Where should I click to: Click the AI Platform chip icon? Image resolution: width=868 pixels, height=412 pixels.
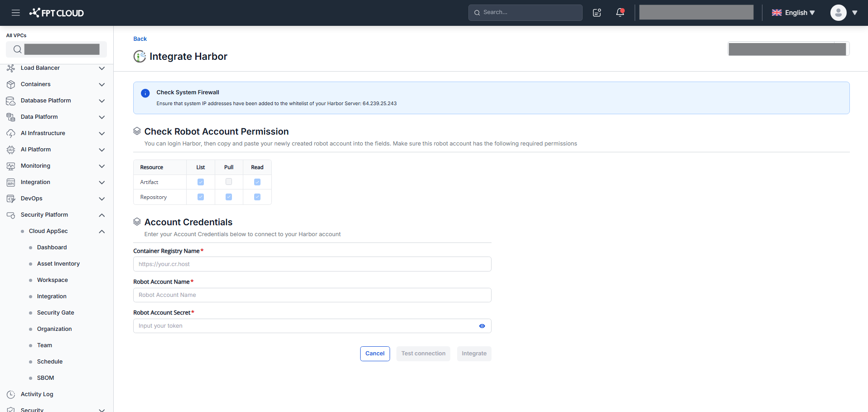[x=11, y=150]
